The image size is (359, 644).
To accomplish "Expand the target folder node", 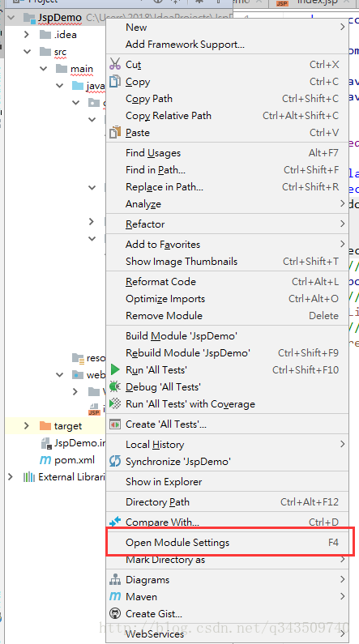I will pyautogui.click(x=27, y=426).
